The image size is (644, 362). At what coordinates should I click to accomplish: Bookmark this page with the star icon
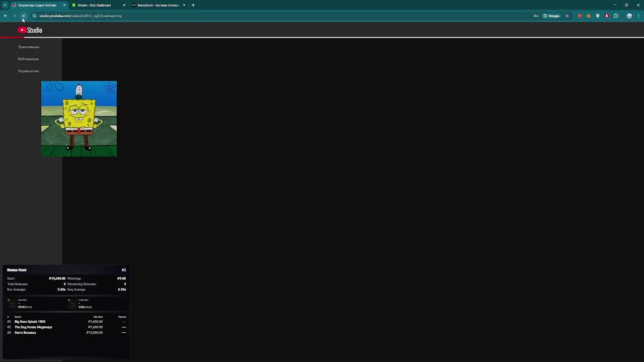coord(567,16)
